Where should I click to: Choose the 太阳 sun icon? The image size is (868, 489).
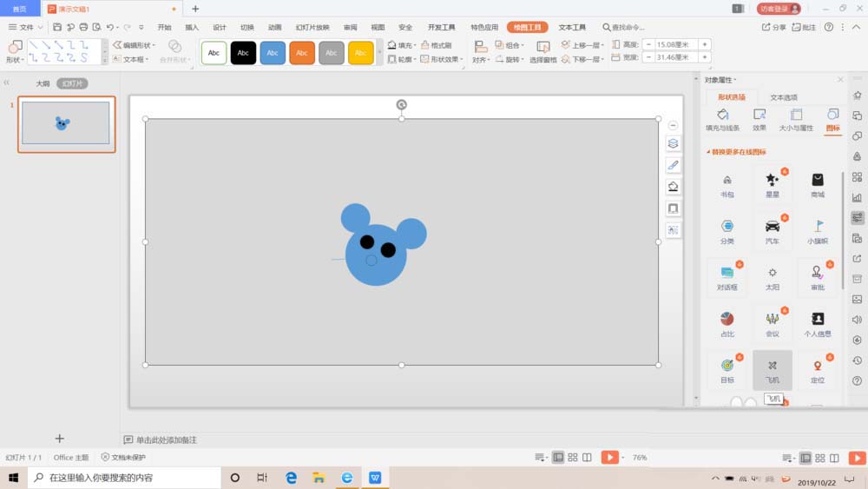click(772, 274)
